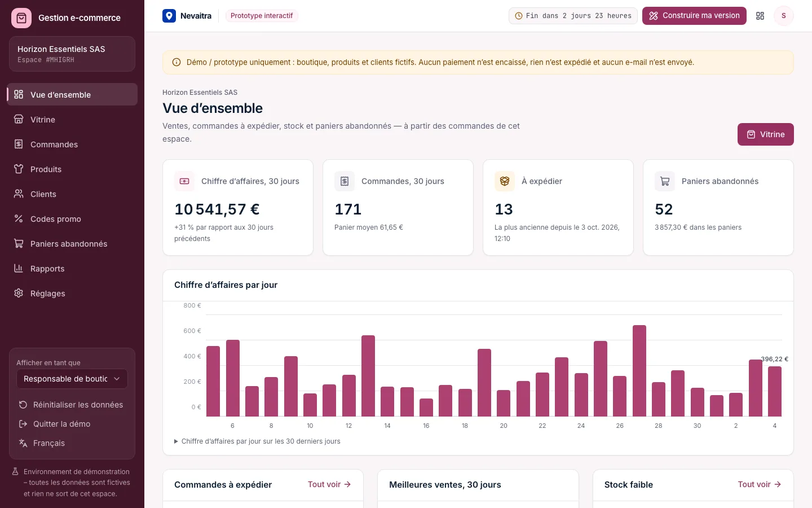The height and width of the screenshot is (508, 812).
Task: Expand chart summary disclosure triangle
Action: point(176,441)
